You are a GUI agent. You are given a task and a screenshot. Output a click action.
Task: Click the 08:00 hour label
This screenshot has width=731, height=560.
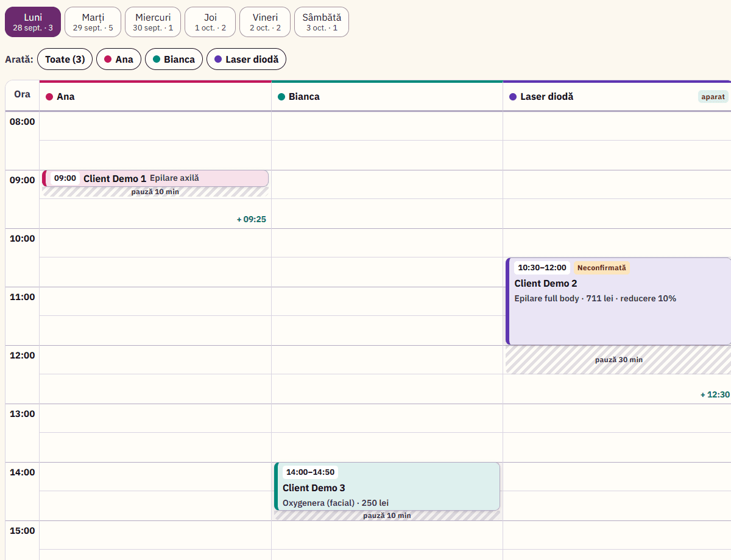23,121
